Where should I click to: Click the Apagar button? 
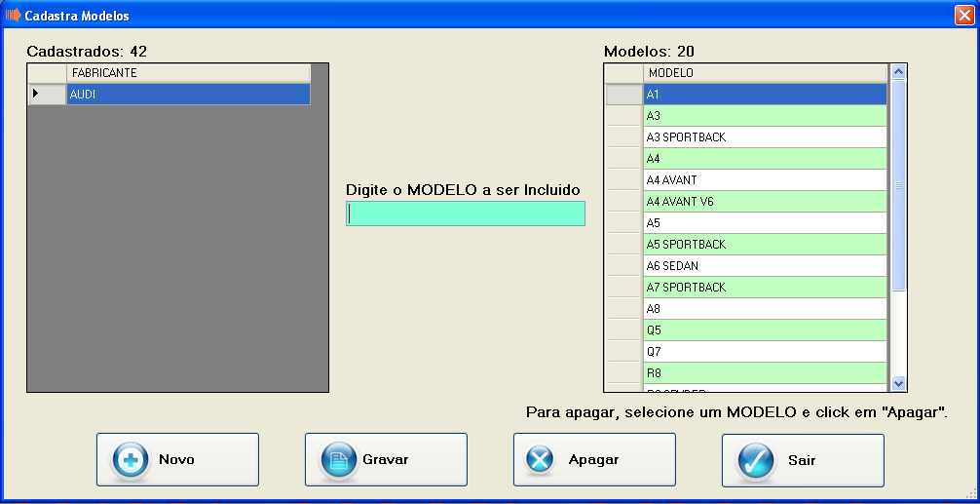point(594,459)
